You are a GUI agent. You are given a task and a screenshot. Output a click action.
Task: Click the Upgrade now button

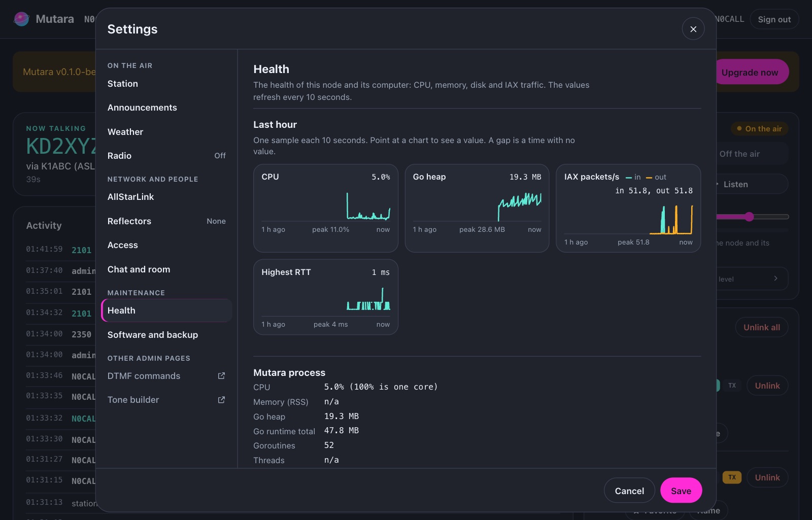[x=752, y=72]
